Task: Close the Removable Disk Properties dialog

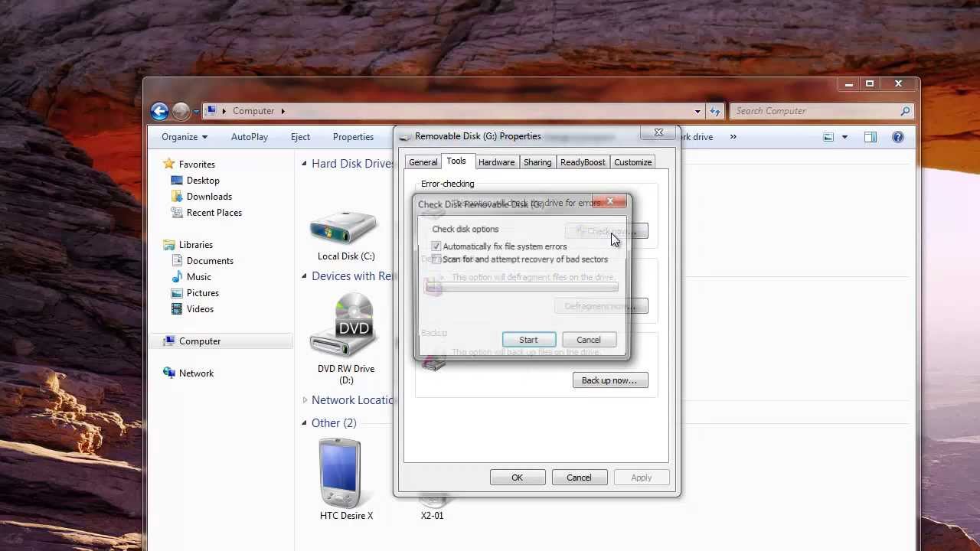Action: pos(658,133)
